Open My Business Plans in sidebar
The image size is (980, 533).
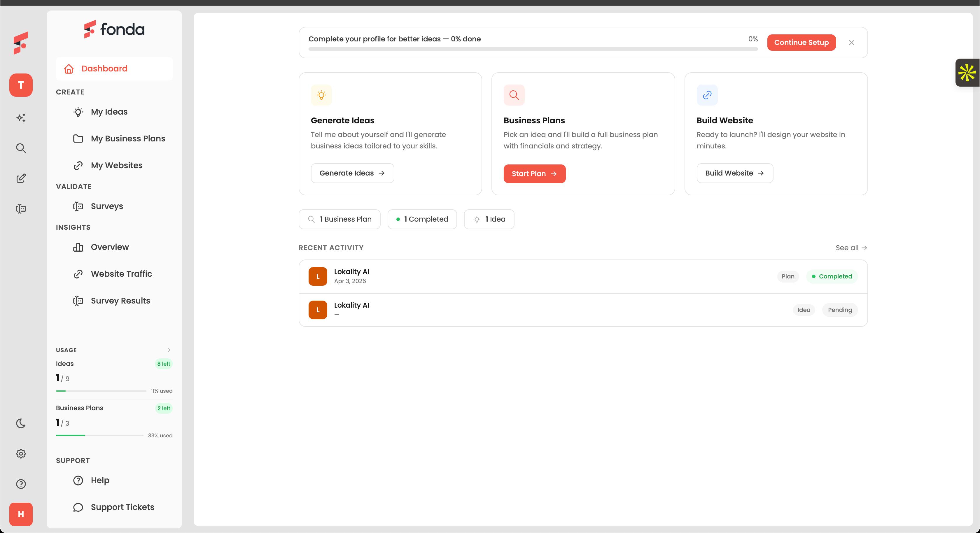pyautogui.click(x=128, y=138)
